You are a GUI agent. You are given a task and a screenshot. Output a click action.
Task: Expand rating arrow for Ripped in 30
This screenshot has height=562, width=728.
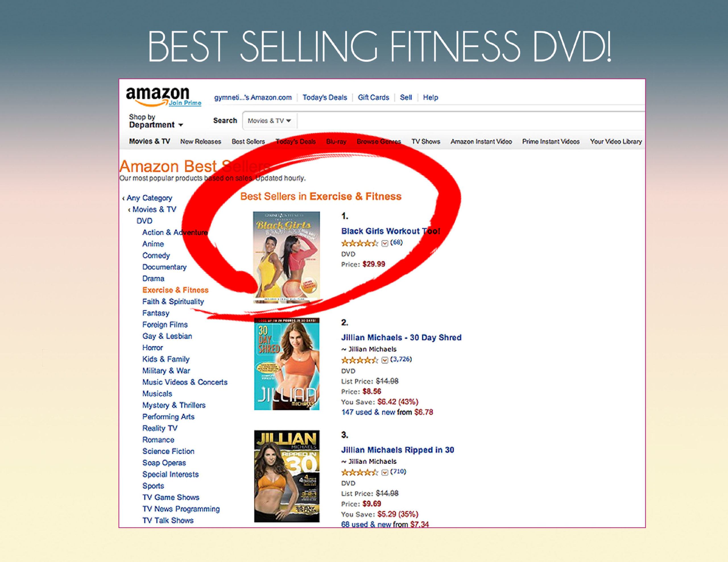[385, 472]
